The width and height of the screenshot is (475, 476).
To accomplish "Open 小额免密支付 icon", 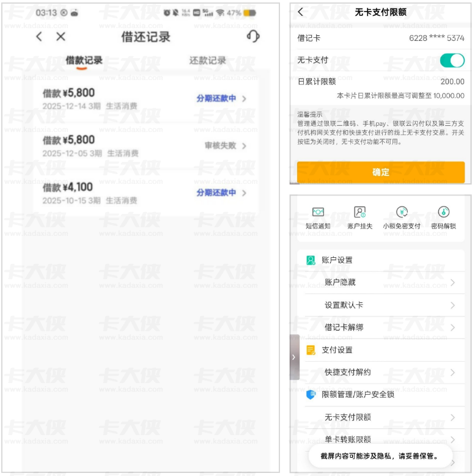I will coord(402,212).
